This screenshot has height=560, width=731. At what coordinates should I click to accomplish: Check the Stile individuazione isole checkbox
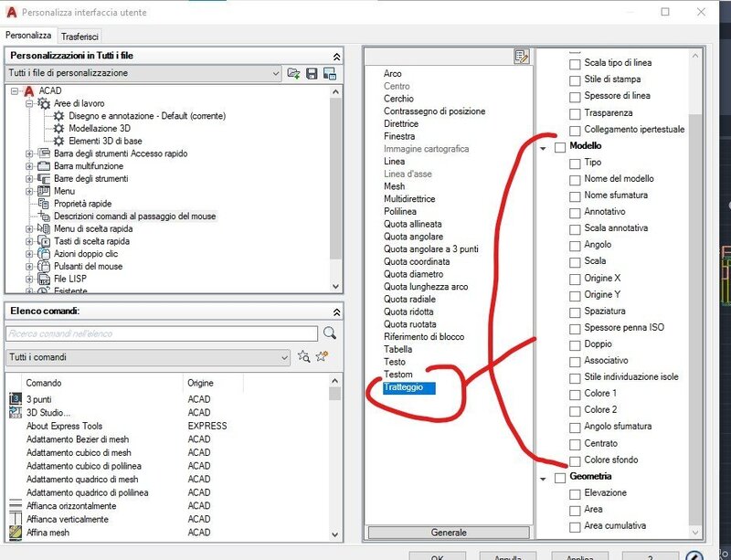(575, 378)
